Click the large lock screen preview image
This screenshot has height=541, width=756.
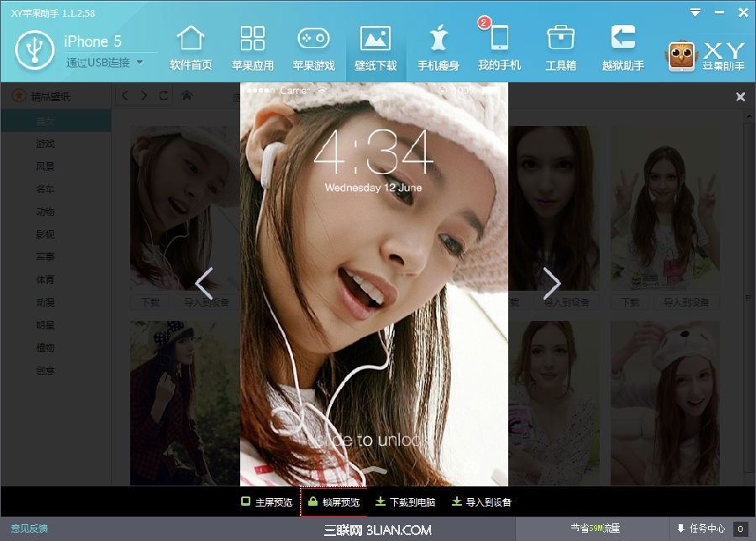click(374, 284)
